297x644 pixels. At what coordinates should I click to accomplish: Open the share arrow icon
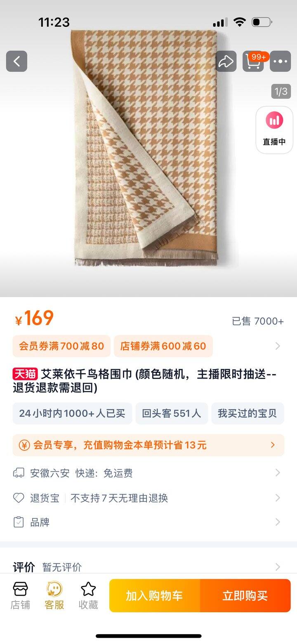[x=226, y=62]
